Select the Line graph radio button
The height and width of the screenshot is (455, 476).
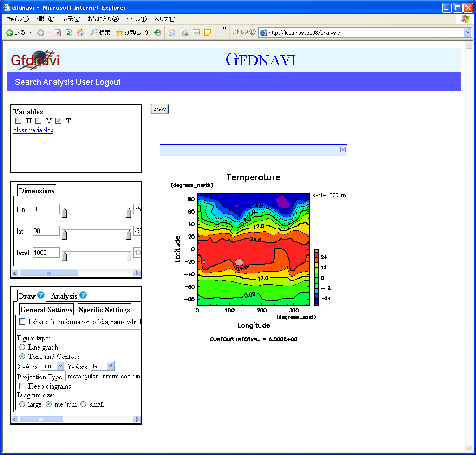(22, 347)
